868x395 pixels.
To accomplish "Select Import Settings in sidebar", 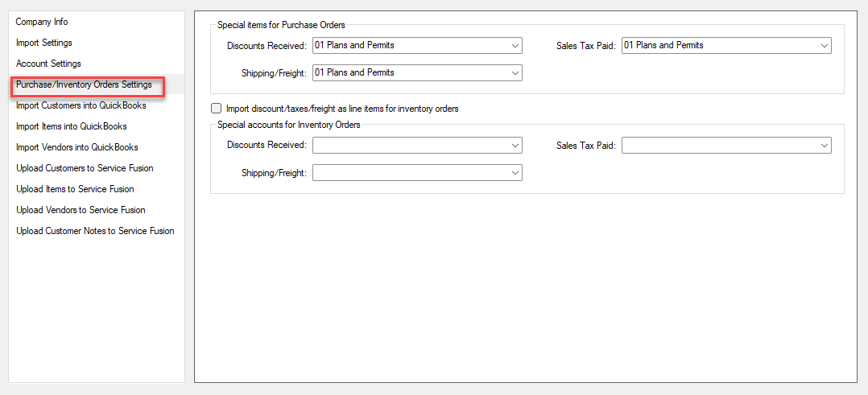I will coord(44,43).
